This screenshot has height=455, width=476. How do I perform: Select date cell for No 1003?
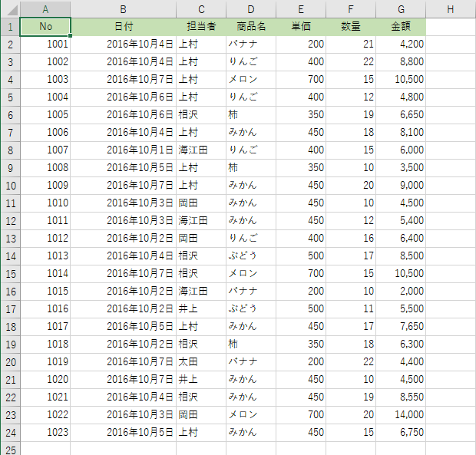[x=124, y=80]
